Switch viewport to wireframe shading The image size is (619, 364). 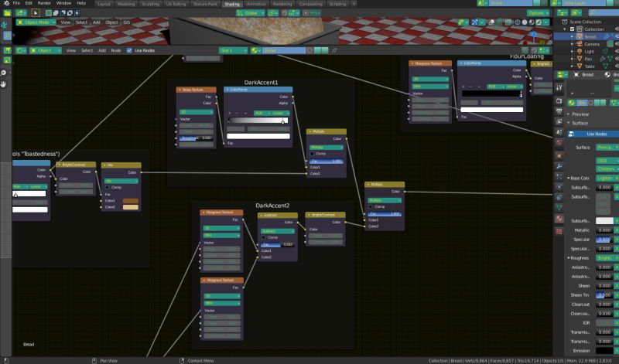[517, 22]
